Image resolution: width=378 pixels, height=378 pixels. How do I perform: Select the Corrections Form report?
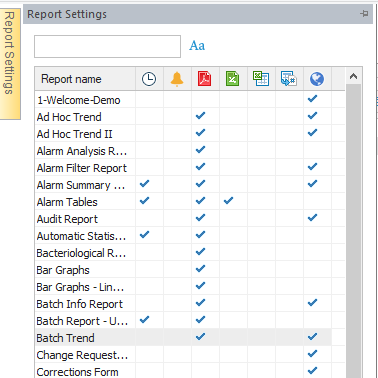tap(77, 372)
